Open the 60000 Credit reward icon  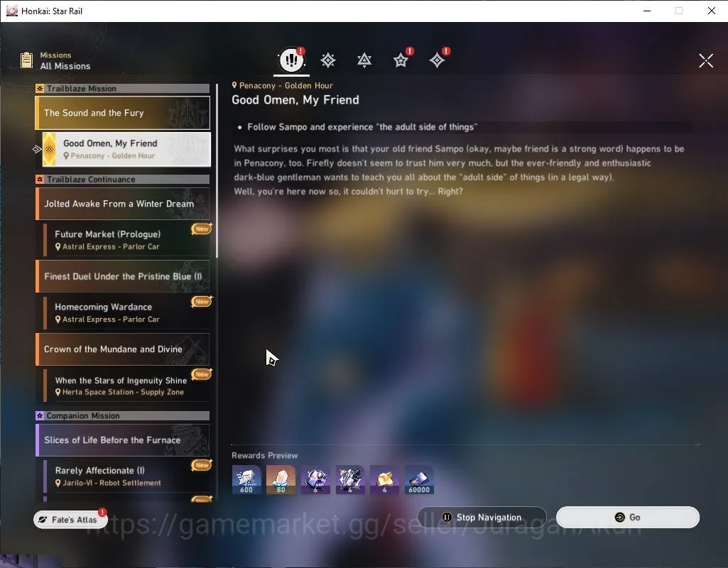419,479
